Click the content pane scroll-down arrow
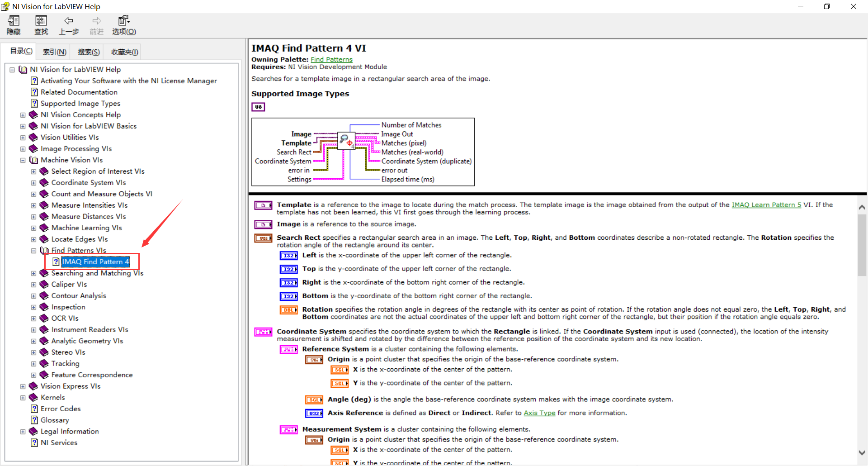 point(862,452)
